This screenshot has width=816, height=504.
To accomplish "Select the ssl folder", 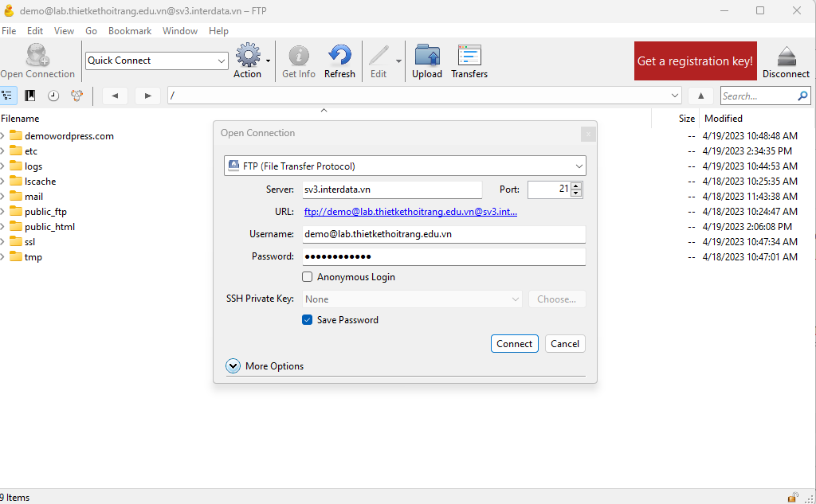I will [29, 242].
